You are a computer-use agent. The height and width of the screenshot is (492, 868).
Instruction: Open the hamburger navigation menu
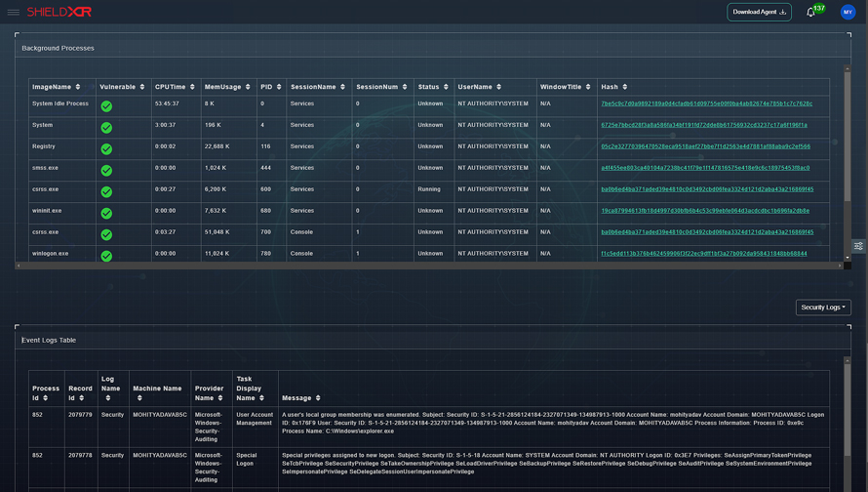pyautogui.click(x=14, y=12)
